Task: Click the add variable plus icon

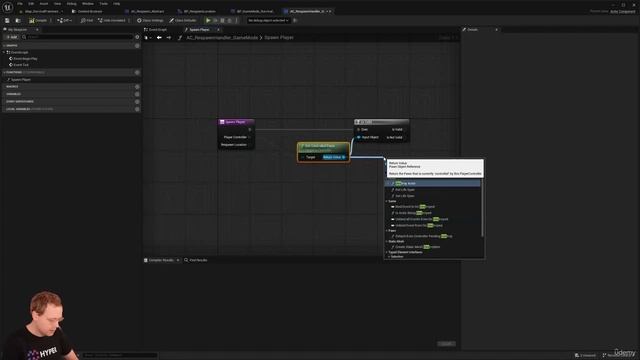Action: [137, 94]
